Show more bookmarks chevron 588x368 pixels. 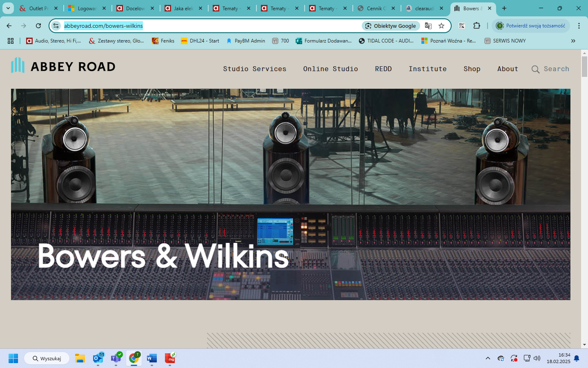pyautogui.click(x=573, y=41)
